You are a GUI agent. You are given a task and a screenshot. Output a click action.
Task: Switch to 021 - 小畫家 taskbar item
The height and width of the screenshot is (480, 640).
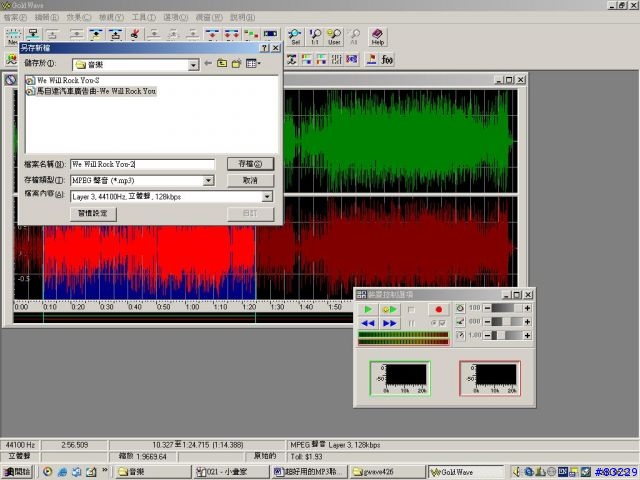[x=230, y=472]
